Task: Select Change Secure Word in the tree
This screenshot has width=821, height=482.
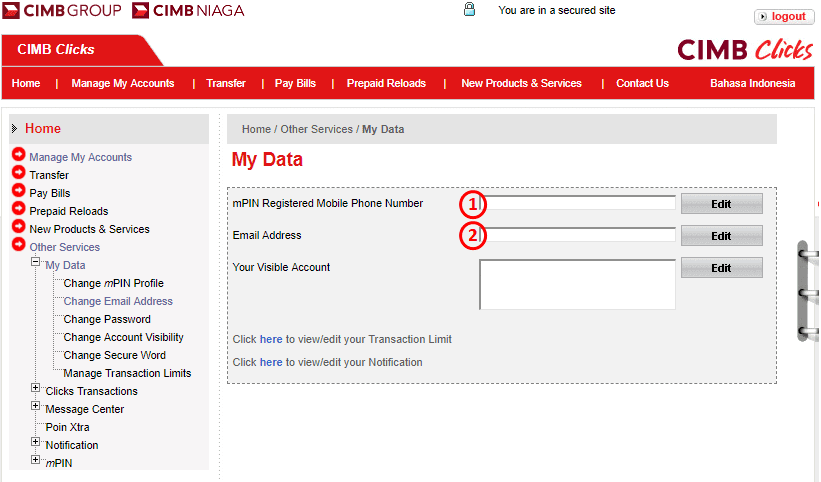Action: [x=115, y=355]
